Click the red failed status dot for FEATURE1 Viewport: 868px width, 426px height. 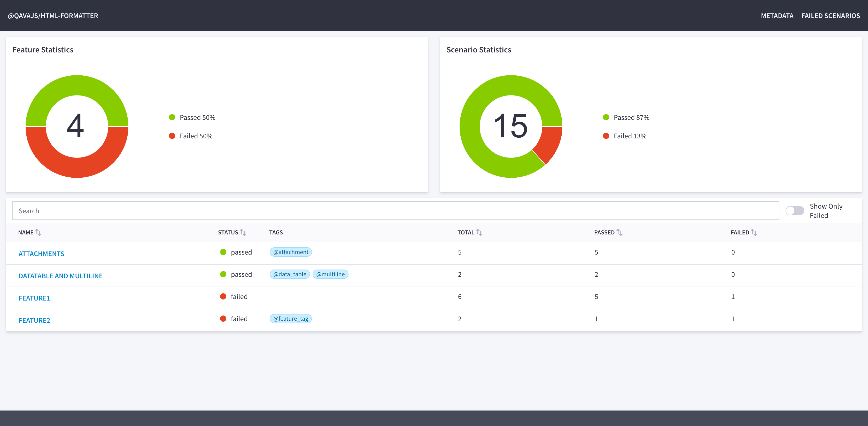(223, 296)
